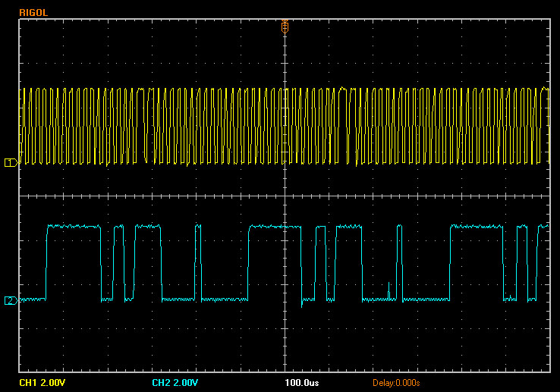Screen dimensions: 560x392
Task: Click the undershoot dip on the CH2 trace
Action: click(302, 304)
